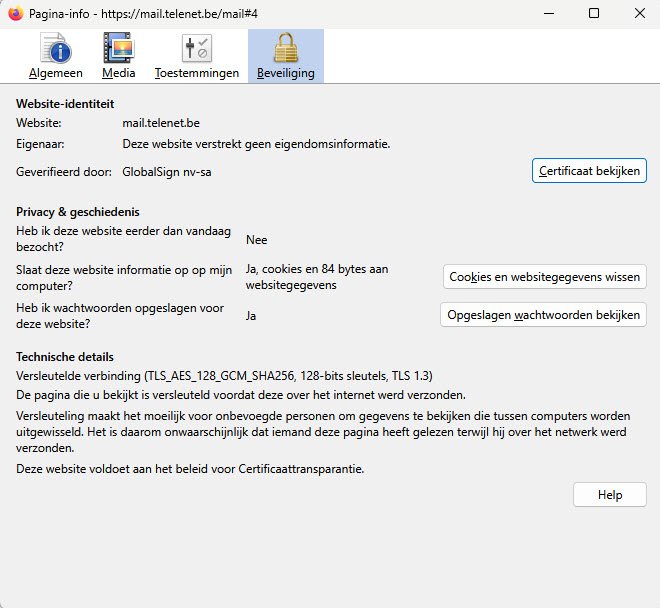
Task: Open the Media tab icon
Action: [x=119, y=50]
